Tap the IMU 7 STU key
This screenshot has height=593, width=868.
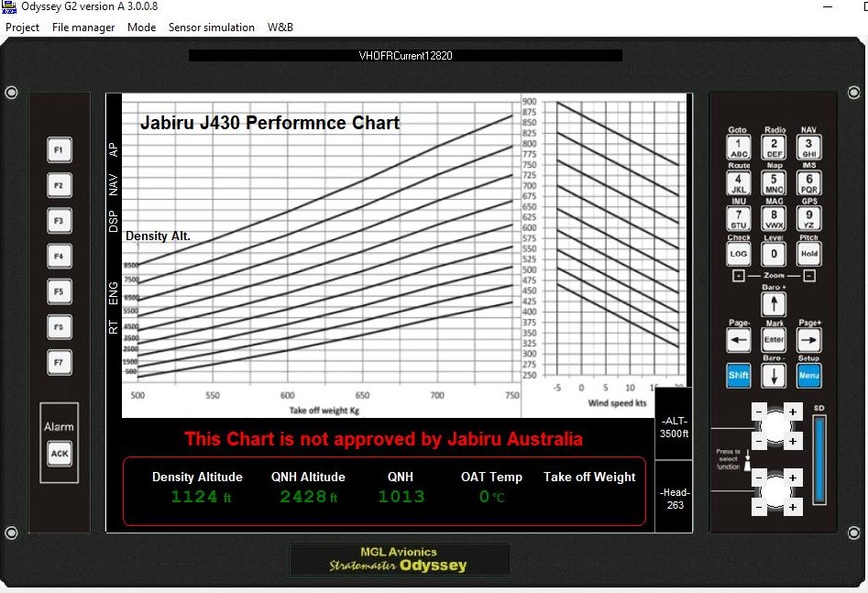(739, 218)
